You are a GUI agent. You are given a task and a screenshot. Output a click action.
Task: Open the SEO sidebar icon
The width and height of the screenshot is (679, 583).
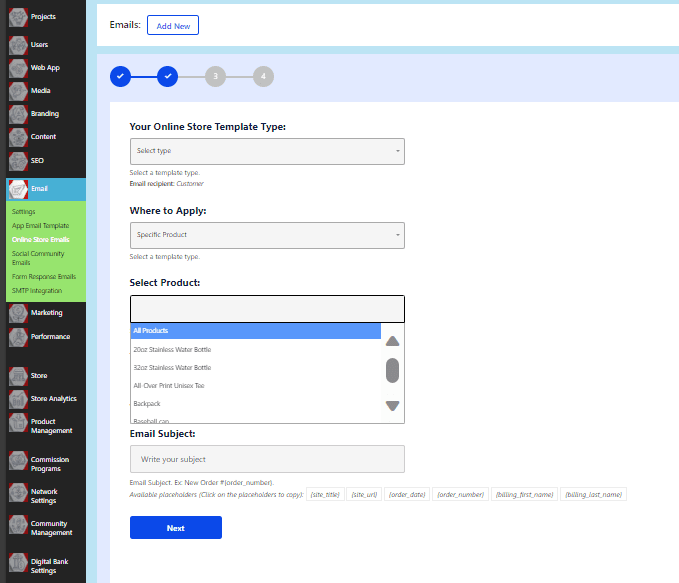[17, 161]
